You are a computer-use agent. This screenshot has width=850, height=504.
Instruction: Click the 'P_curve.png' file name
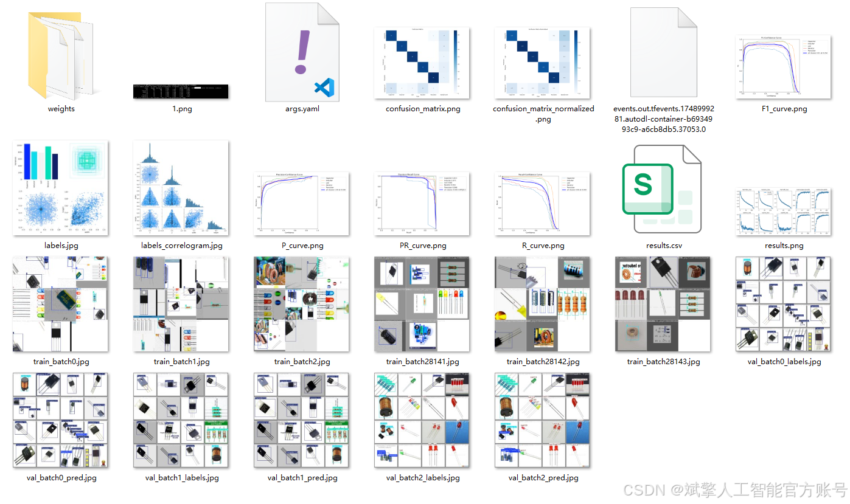302,246
